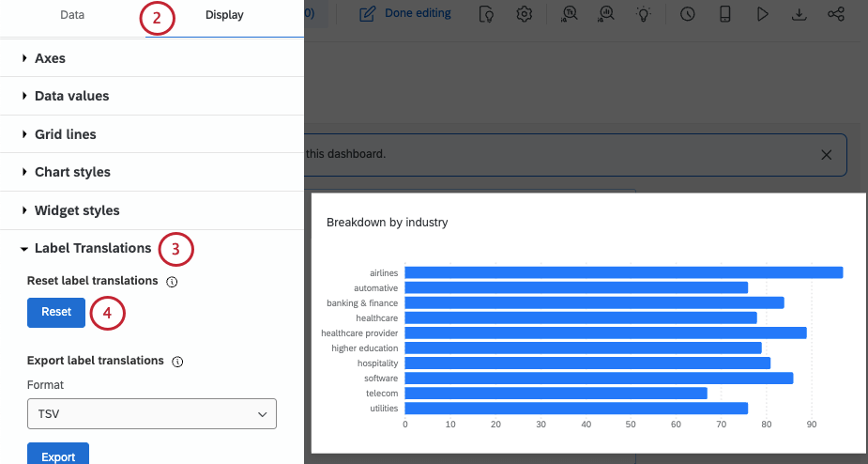This screenshot has height=464, width=868.
Task: Click the clock history icon
Action: click(x=688, y=14)
